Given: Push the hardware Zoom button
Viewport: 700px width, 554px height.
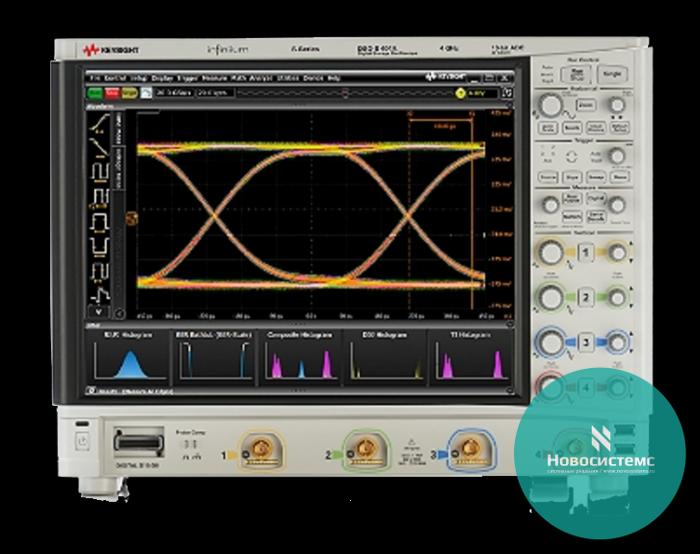Looking at the screenshot, I should tap(586, 105).
